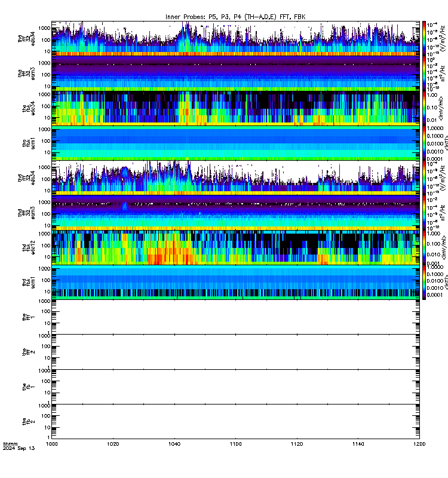Click the 'the fb 1' empty panel label
The width and height of the screenshot is (448, 478).
(x=29, y=387)
